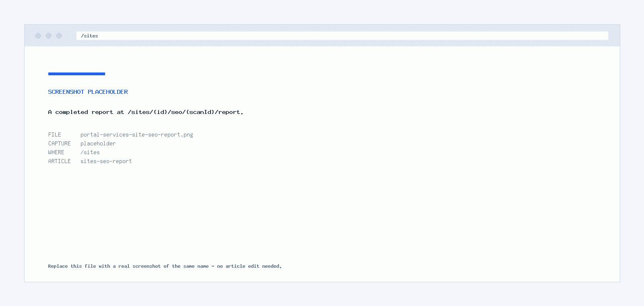Viewport: 644px width, 306px height.
Task: Click the 'Replace this file' footer note
Action: pyautogui.click(x=165, y=266)
